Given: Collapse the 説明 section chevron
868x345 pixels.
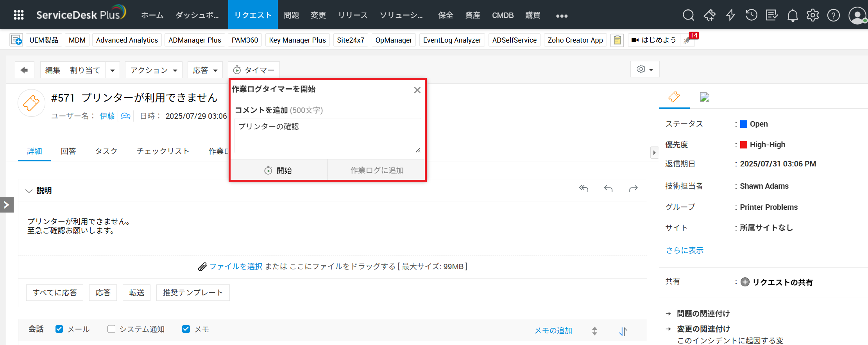Looking at the screenshot, I should 29,191.
